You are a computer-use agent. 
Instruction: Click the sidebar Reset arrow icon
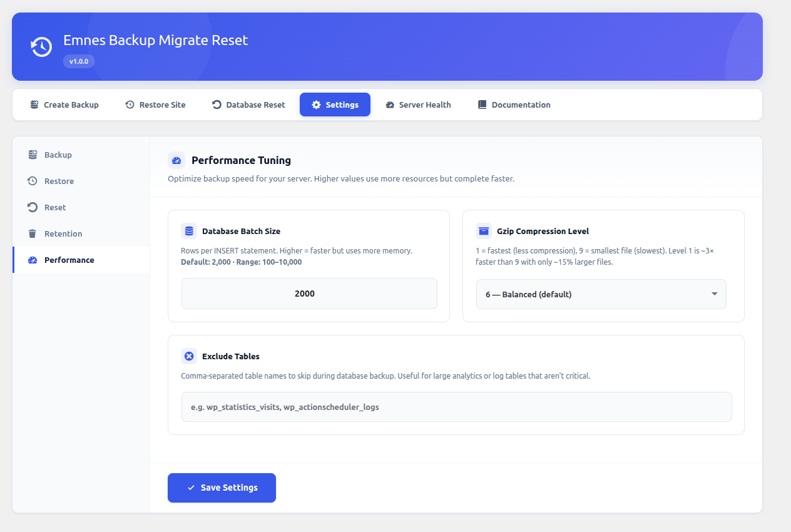[x=33, y=207]
